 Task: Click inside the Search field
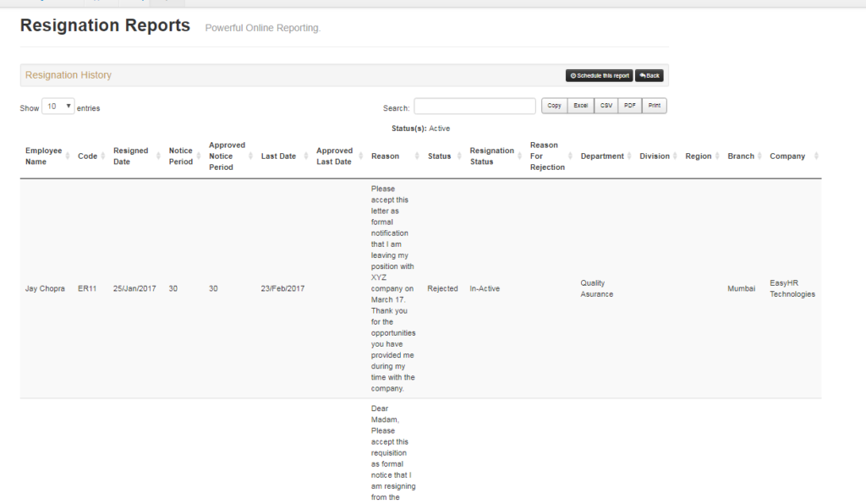474,105
